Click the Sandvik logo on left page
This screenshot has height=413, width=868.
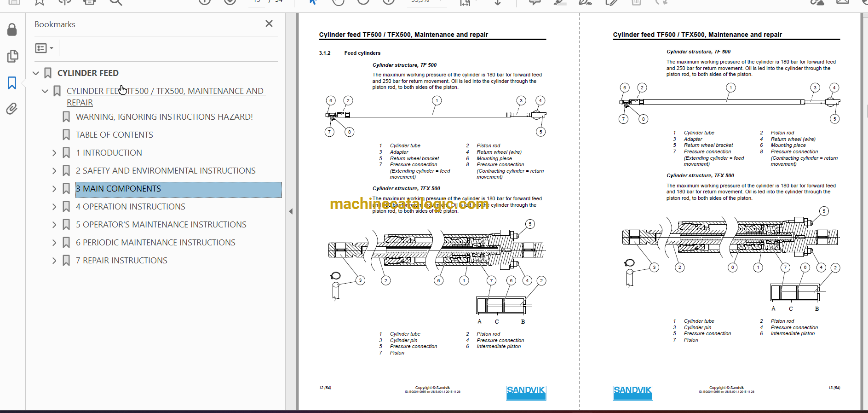pyautogui.click(x=526, y=393)
